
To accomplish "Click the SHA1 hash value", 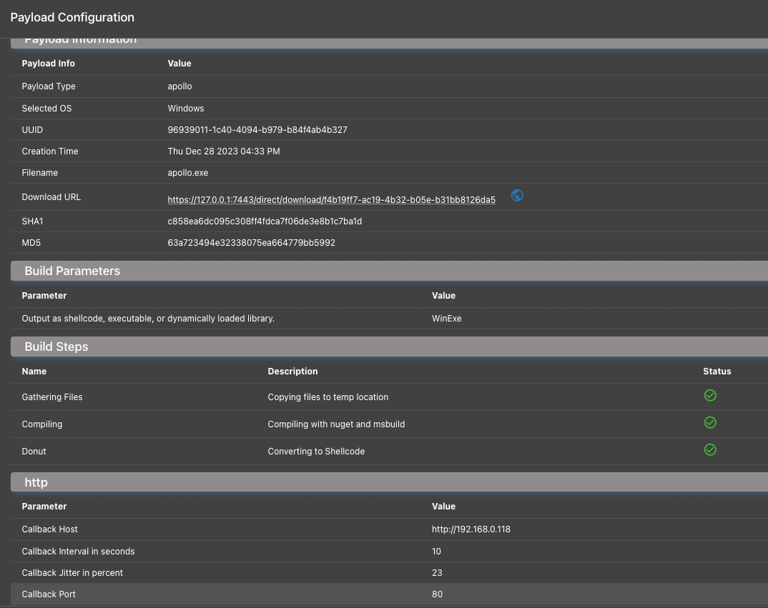I will click(264, 221).
